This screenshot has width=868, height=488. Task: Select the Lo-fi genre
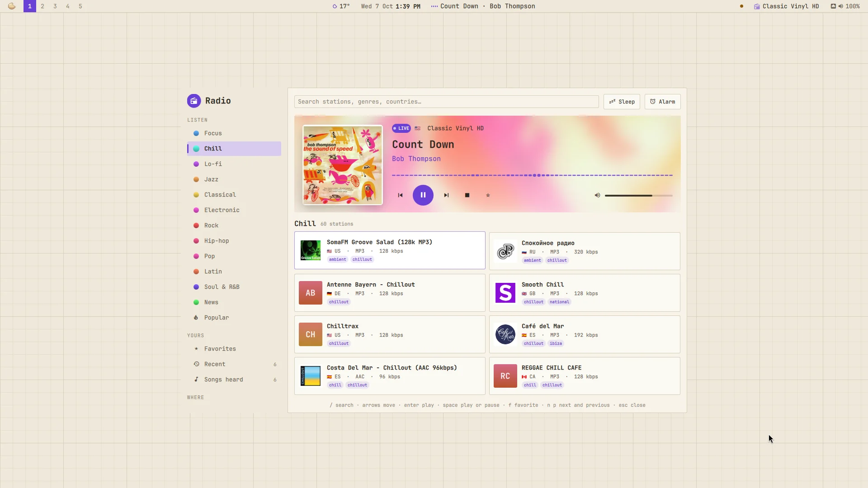coord(234,164)
